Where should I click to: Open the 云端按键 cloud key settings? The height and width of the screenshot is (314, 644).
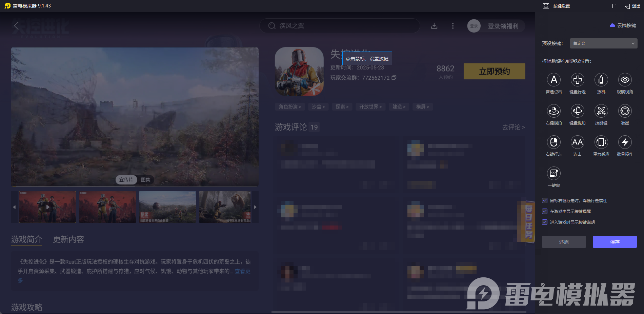pyautogui.click(x=623, y=25)
